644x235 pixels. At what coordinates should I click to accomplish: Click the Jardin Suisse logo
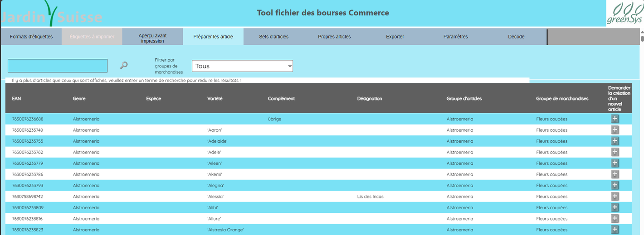point(51,14)
